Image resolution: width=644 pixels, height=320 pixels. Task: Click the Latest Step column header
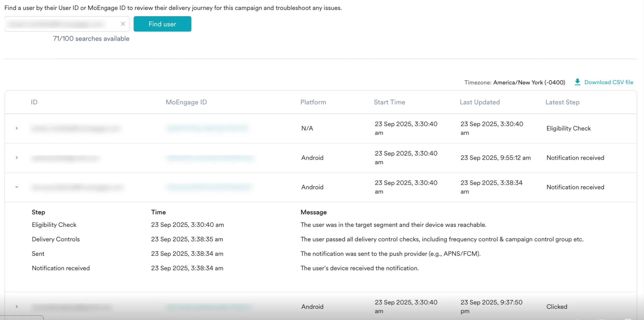[x=562, y=102]
